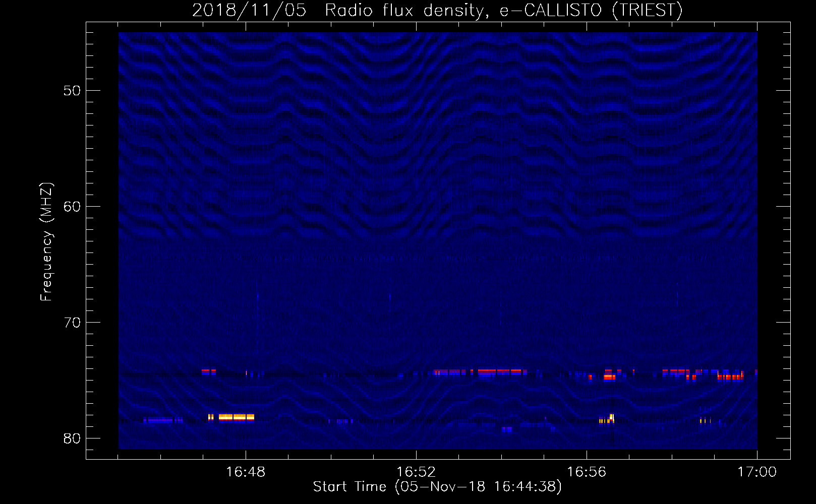Click the 'Frequency (MHZ)' axis label
This screenshot has height=504, width=816.
click(46, 242)
